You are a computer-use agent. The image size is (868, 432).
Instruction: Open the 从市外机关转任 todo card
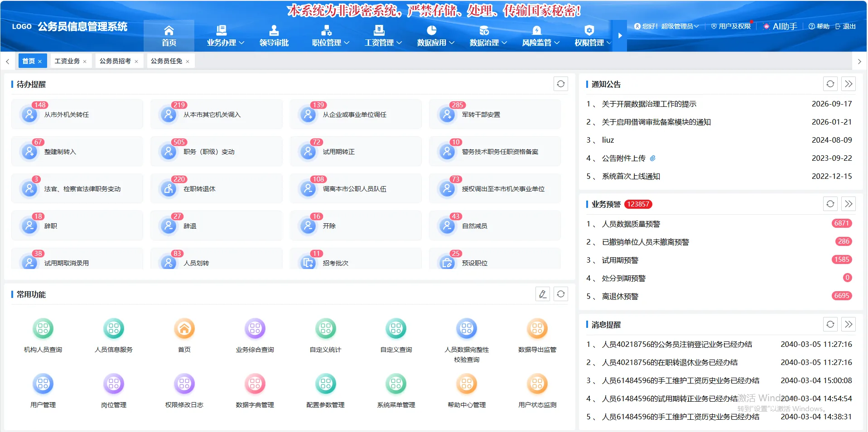click(x=77, y=114)
